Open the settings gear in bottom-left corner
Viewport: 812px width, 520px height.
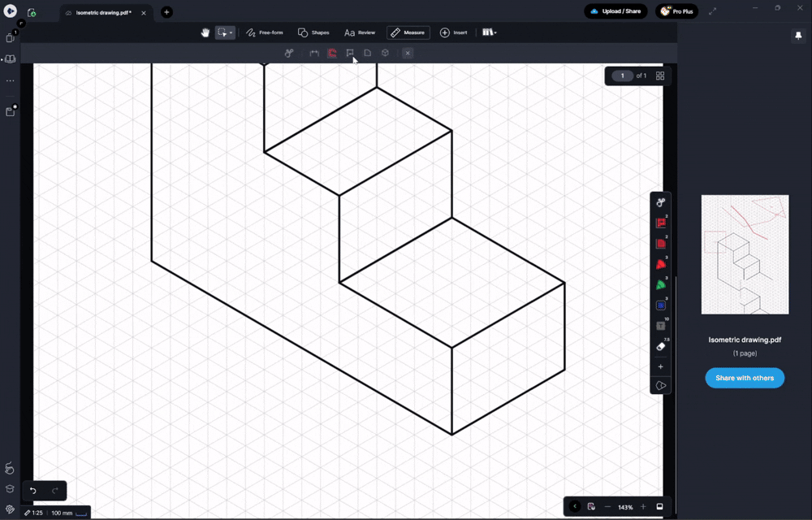[10, 509]
